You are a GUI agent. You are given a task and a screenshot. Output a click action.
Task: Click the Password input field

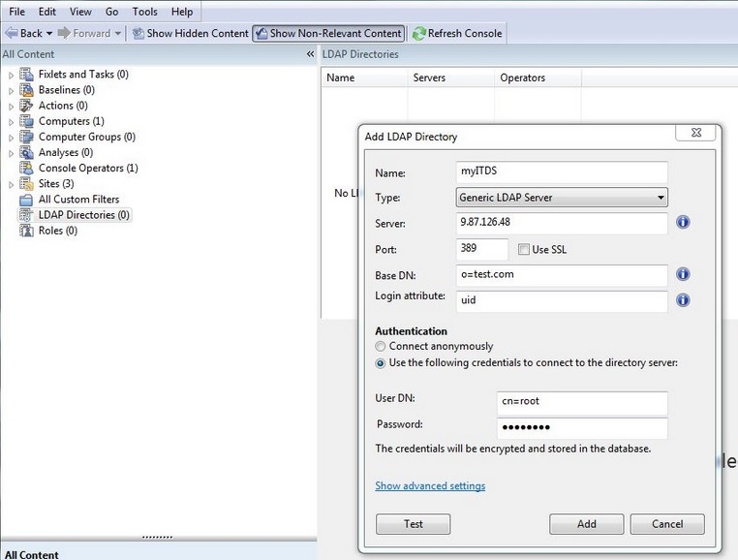(582, 428)
